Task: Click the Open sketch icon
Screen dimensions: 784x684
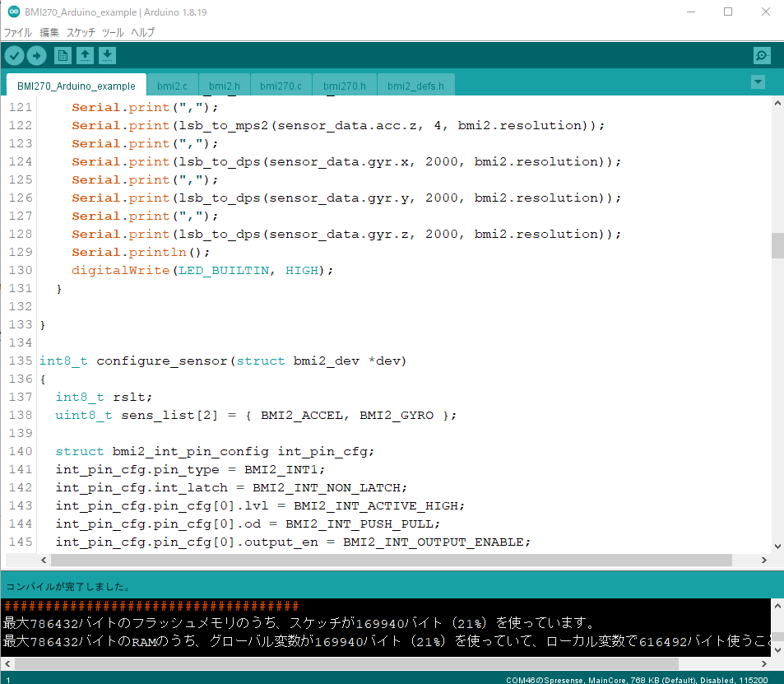Action: coord(86,55)
